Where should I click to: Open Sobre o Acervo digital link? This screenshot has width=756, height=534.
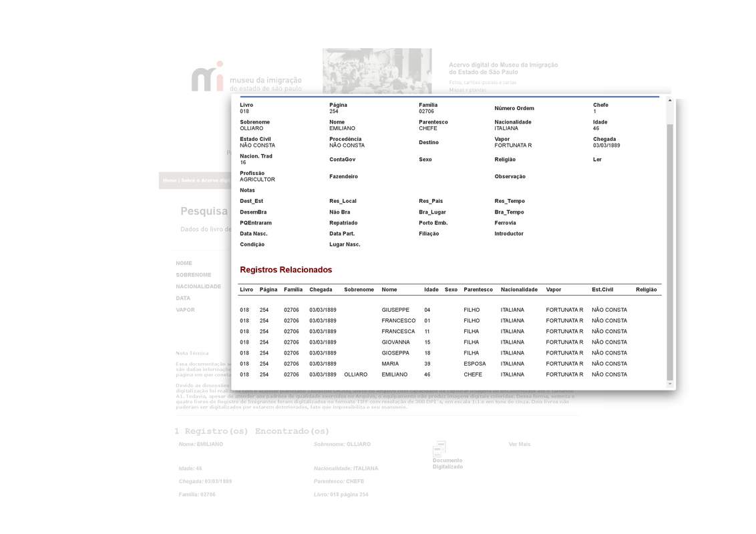point(206,181)
